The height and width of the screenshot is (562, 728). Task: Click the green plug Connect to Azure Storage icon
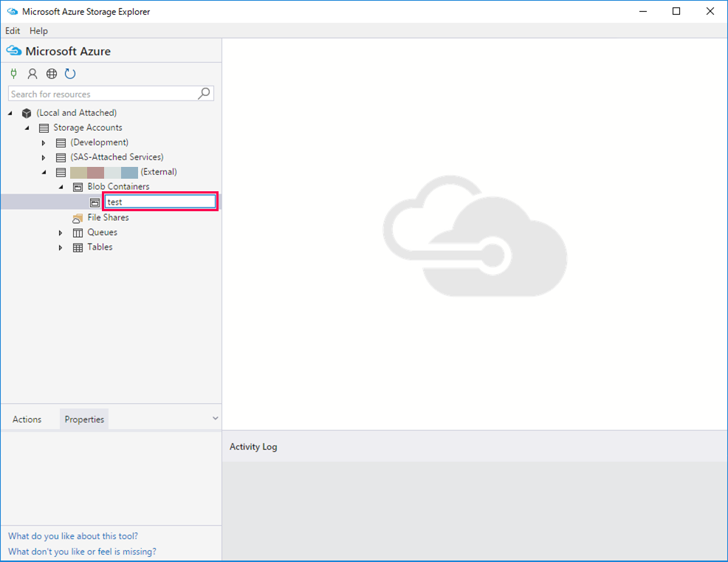pyautogui.click(x=13, y=73)
